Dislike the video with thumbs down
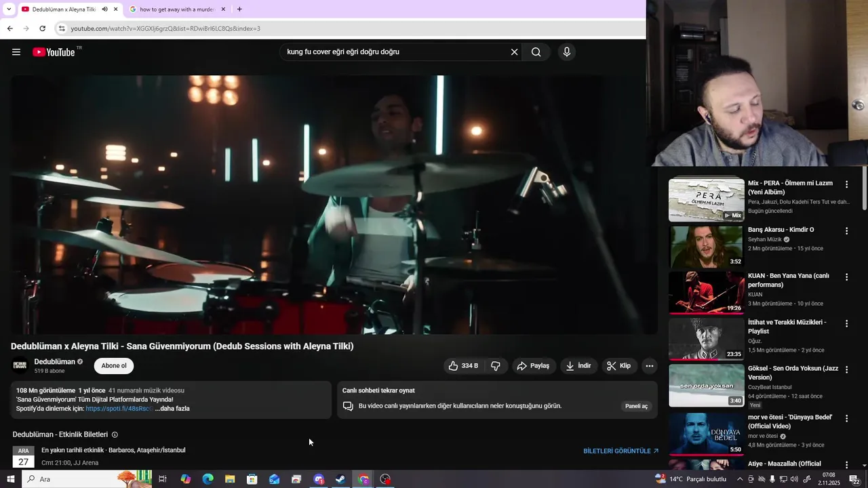 pyautogui.click(x=496, y=366)
